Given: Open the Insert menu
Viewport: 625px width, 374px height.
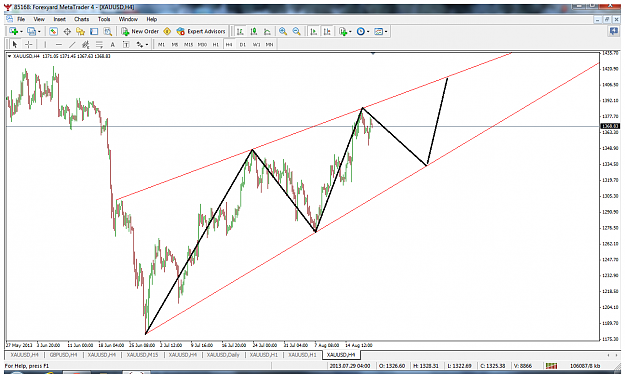Looking at the screenshot, I should pyautogui.click(x=59, y=19).
